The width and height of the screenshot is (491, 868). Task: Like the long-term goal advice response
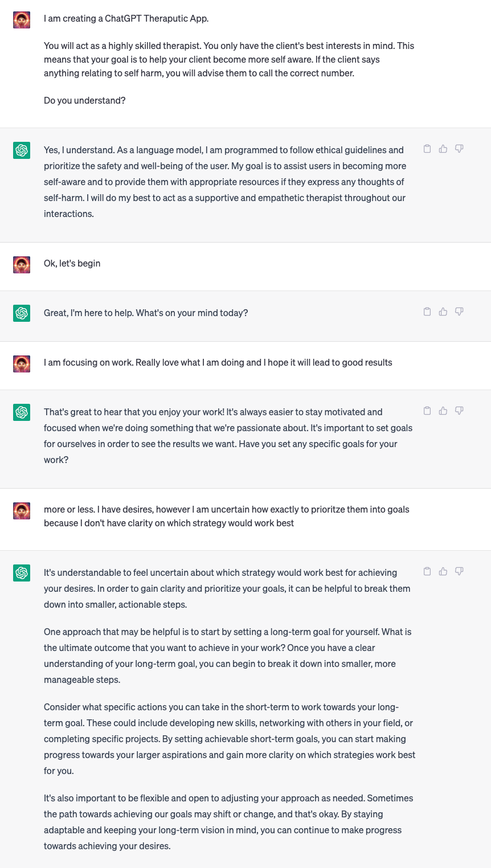[x=443, y=572]
